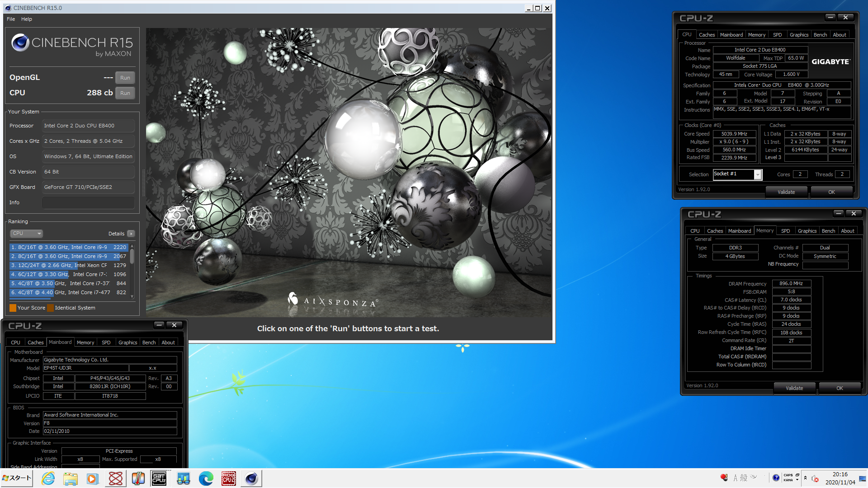Screen dimensions: 868x488
Task: Click the language bar restore icon
Action: click(797, 475)
